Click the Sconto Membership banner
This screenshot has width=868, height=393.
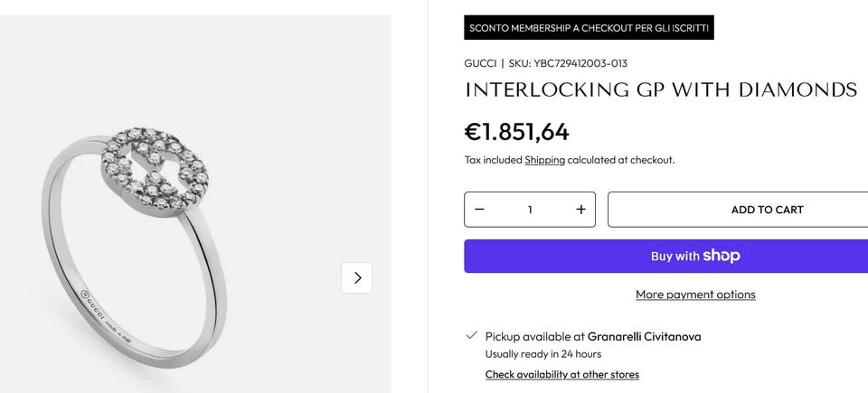coord(589,28)
